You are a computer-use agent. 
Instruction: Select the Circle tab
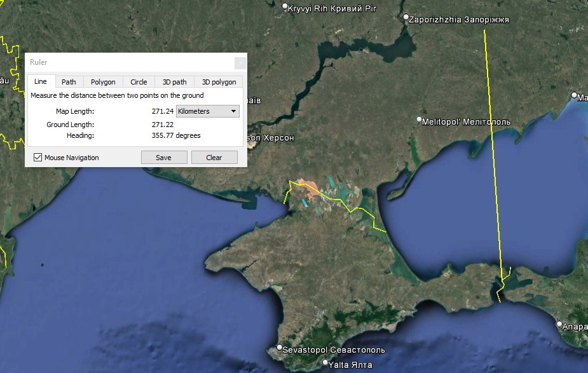click(139, 82)
